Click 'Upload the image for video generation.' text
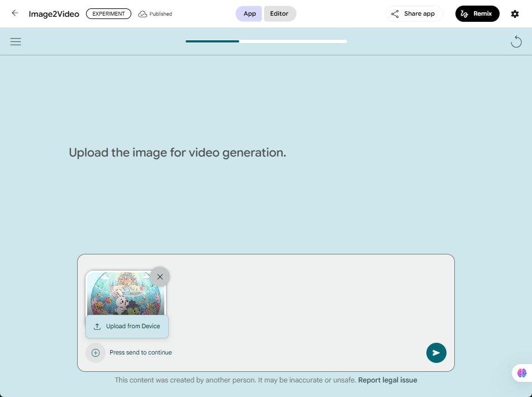This screenshot has height=397, width=532. click(x=178, y=153)
